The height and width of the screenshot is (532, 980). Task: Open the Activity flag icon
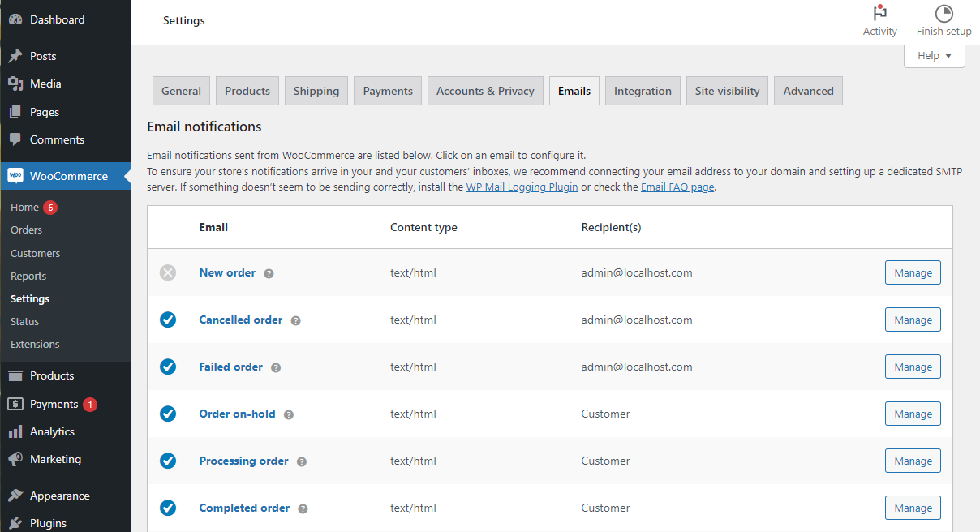[x=879, y=13]
